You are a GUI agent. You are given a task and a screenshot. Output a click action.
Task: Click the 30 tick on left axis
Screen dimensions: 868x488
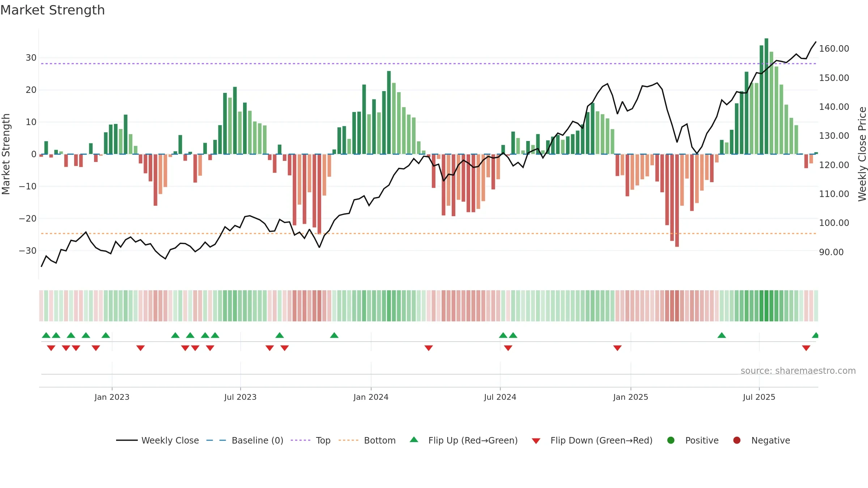(x=31, y=58)
